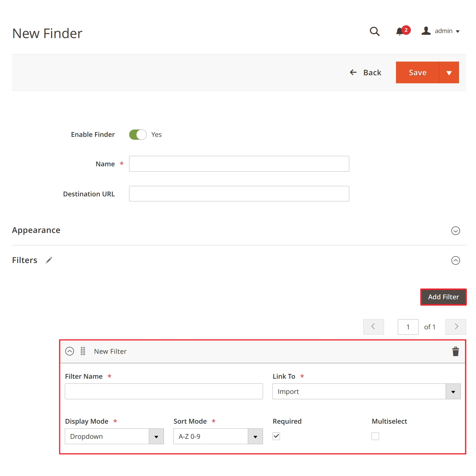Click the Add Filter button
Image resolution: width=476 pixels, height=476 pixels.
click(443, 297)
